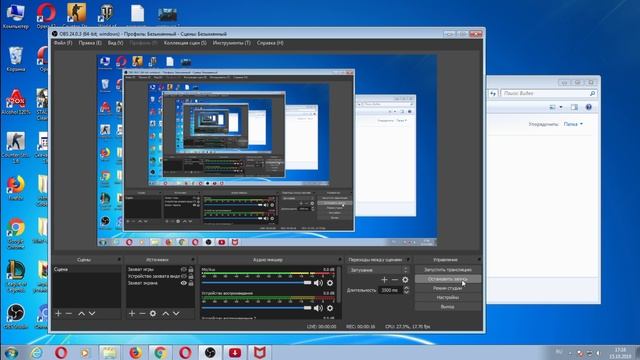This screenshot has height=360, width=640.
Task: Move scene up in Сцены panel
Action: coord(81,313)
